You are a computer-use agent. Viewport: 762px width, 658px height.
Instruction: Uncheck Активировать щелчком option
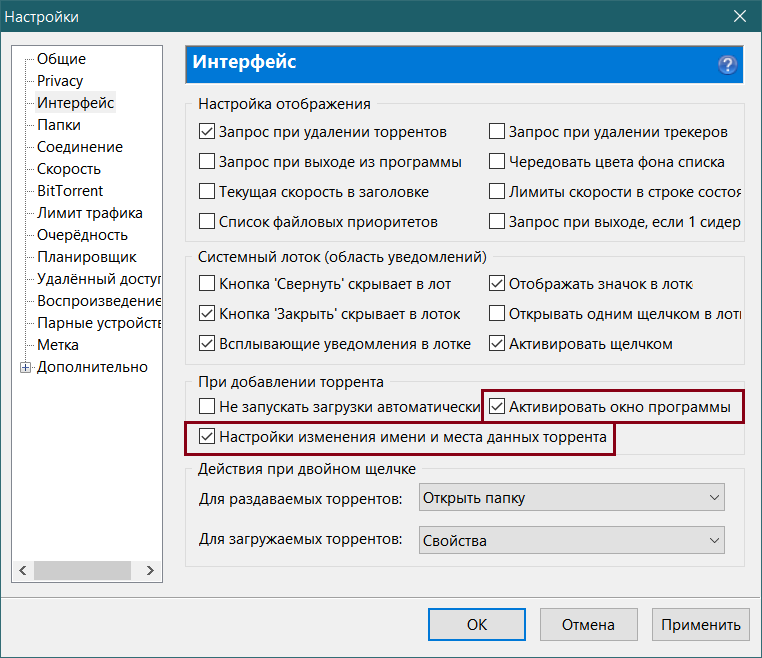click(497, 344)
